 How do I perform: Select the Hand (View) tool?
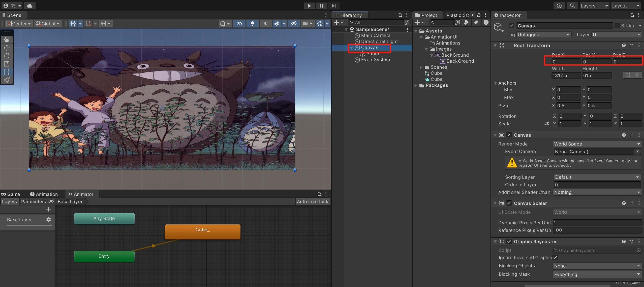click(x=7, y=40)
